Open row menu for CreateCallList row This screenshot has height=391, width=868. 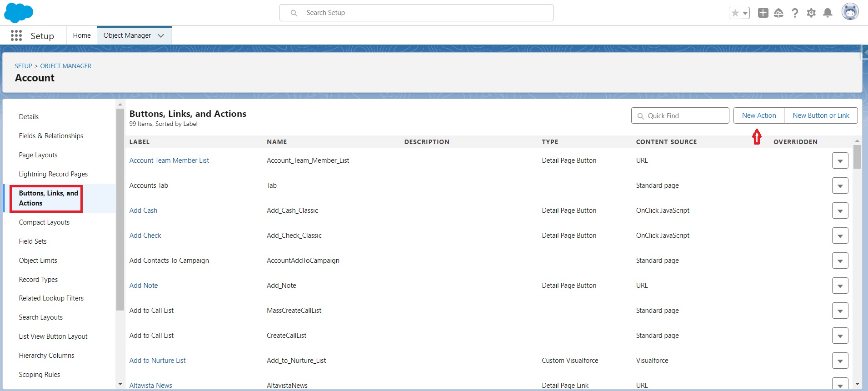[x=840, y=336]
